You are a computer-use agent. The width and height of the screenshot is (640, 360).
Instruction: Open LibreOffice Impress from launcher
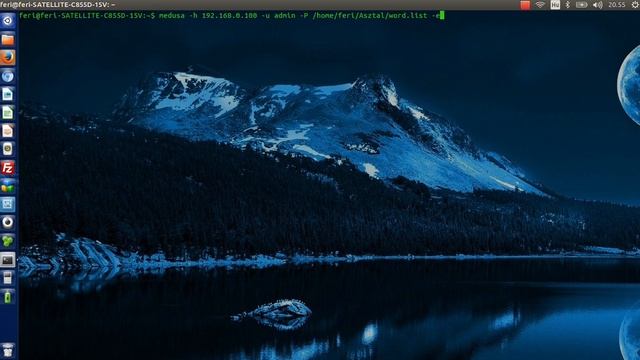click(8, 131)
